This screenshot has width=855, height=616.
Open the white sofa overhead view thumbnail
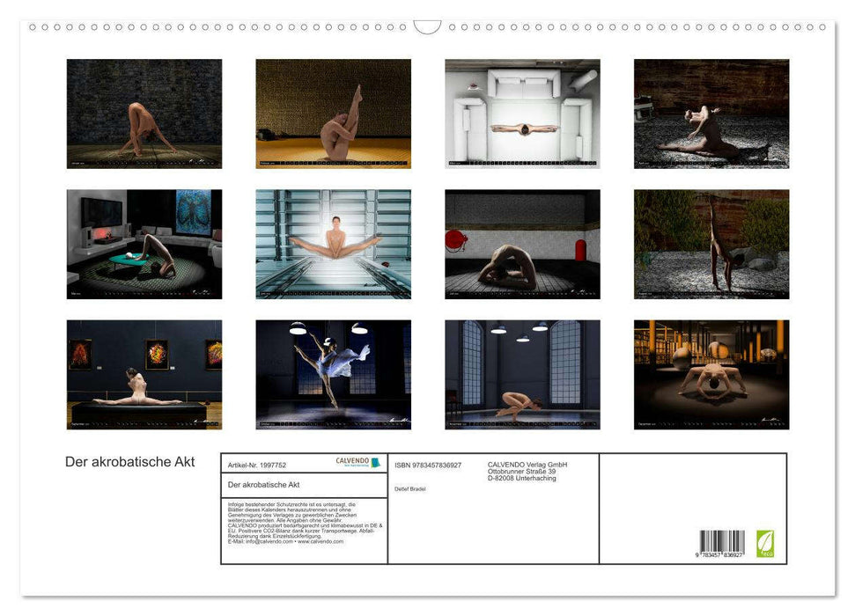coord(522,114)
